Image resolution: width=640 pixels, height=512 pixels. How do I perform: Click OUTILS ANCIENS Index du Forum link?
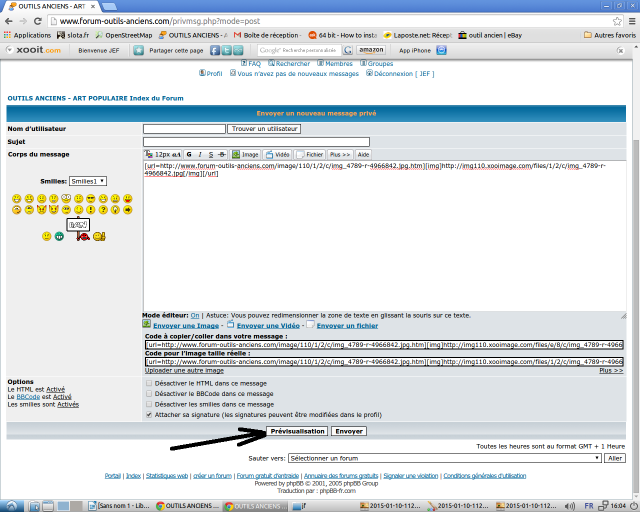pos(96,98)
